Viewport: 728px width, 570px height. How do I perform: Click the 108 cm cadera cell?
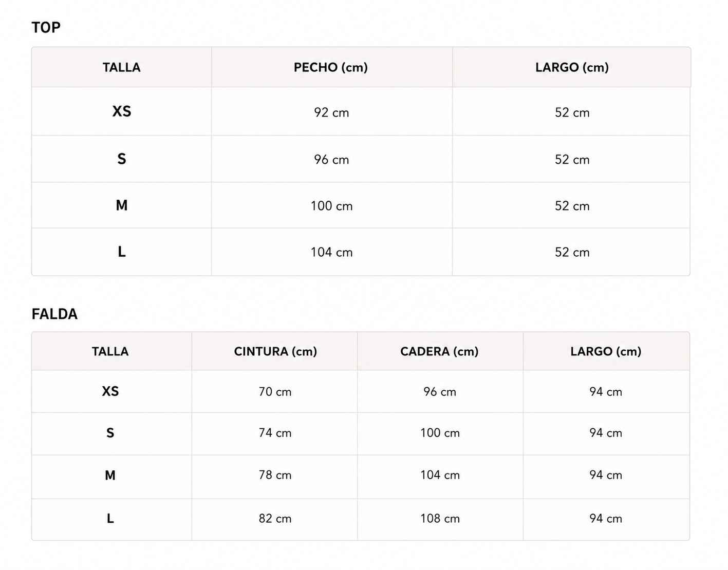point(440,519)
